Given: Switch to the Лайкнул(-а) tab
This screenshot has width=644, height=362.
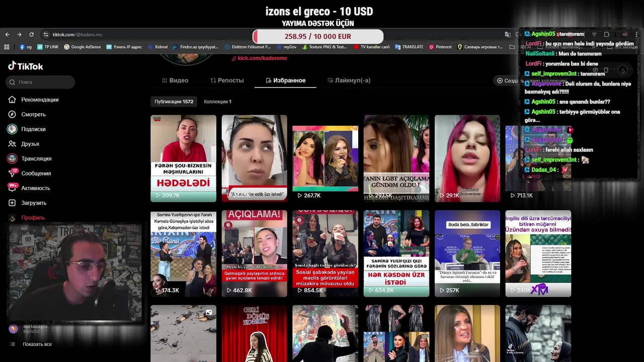Looking at the screenshot, I should [x=349, y=80].
